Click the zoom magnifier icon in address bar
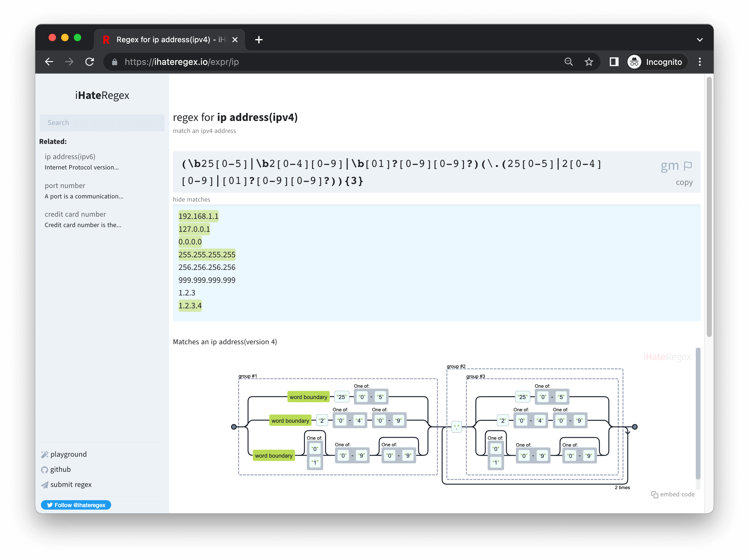The image size is (749, 560). click(x=569, y=62)
